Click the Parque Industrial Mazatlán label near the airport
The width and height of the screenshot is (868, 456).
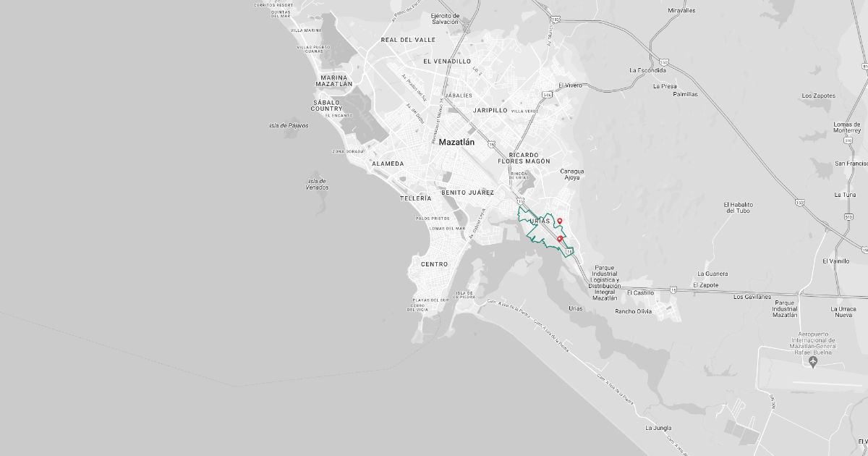point(785,309)
